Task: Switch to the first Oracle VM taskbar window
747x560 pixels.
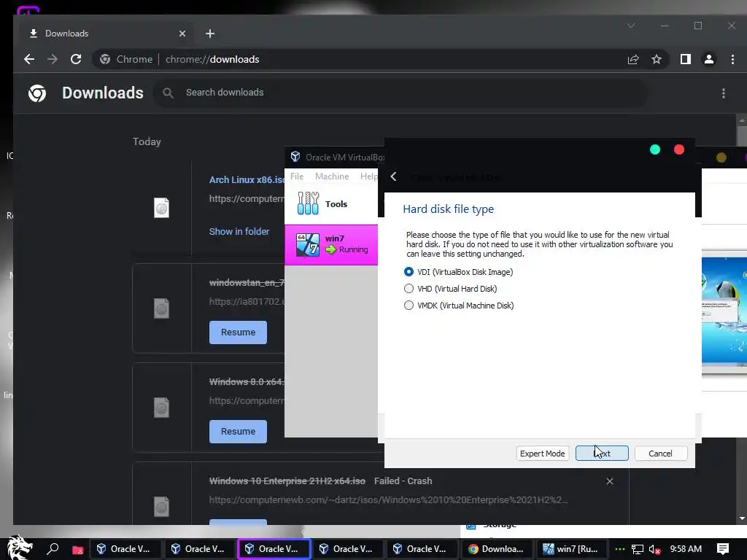Action: (x=124, y=548)
